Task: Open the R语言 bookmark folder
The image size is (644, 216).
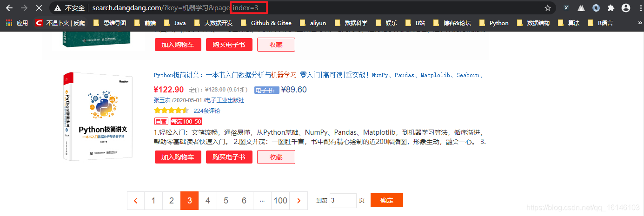Action: 600,23
